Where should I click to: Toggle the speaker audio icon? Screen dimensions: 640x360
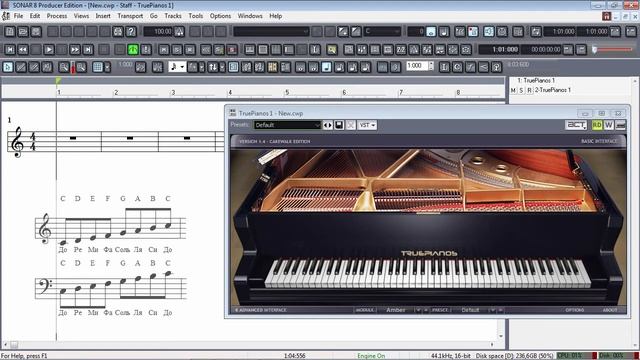pyautogui.click(x=489, y=31)
